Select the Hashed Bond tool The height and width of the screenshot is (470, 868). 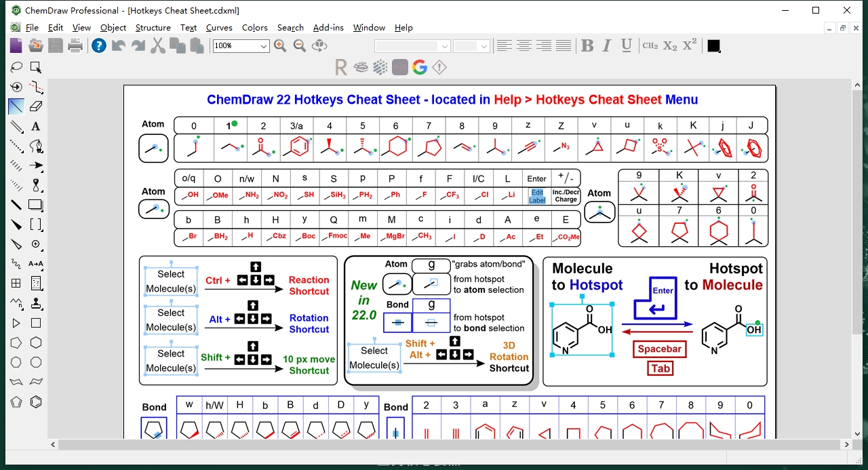pyautogui.click(x=16, y=165)
